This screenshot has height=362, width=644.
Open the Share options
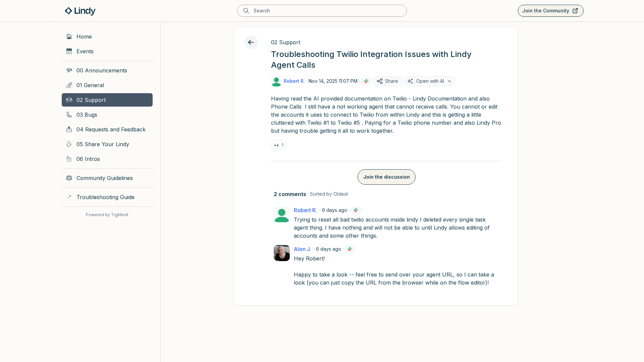[x=387, y=81]
